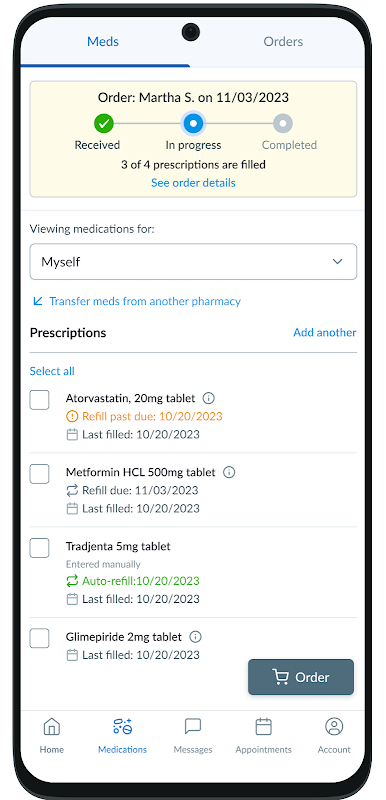Open See order details link
Screen dimensions: 386x800
click(193, 183)
